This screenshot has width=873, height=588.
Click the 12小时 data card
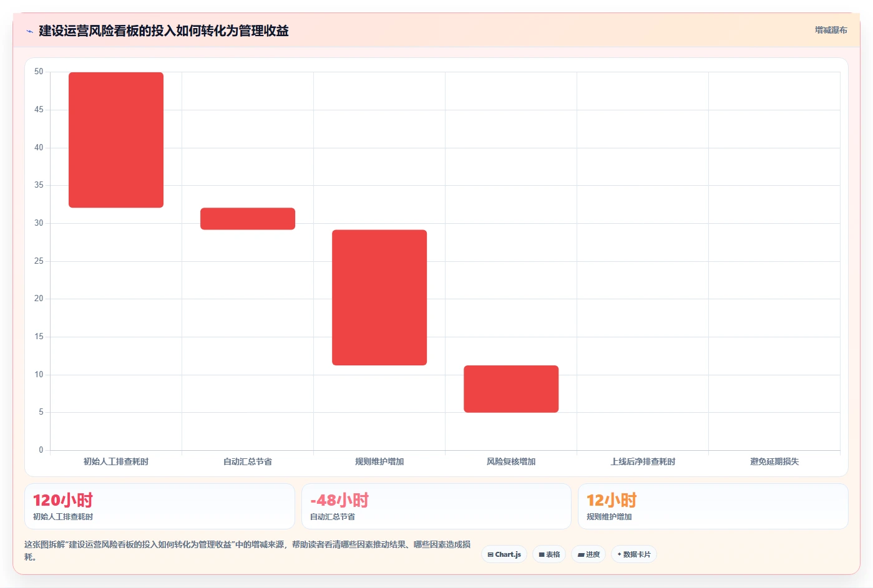(x=713, y=506)
